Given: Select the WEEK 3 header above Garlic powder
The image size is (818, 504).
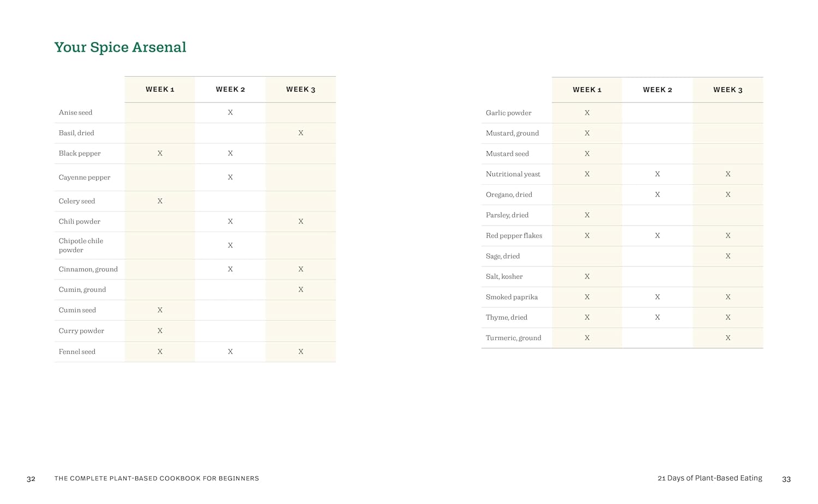Looking at the screenshot, I should pyautogui.click(x=727, y=90).
